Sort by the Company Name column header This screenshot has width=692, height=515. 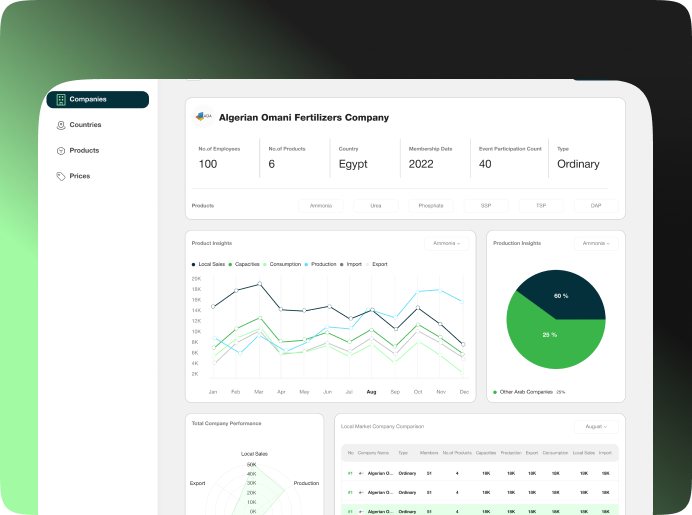373,453
